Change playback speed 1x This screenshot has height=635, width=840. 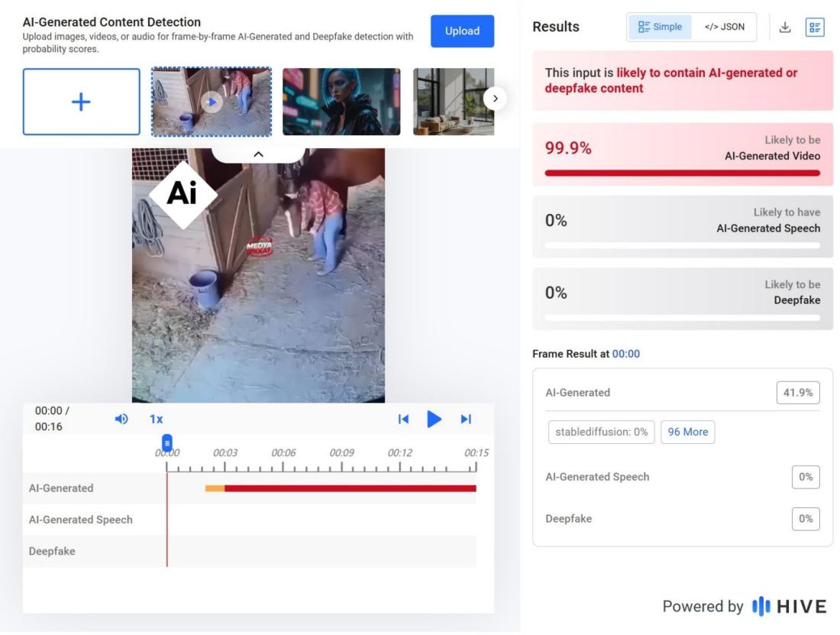[156, 419]
